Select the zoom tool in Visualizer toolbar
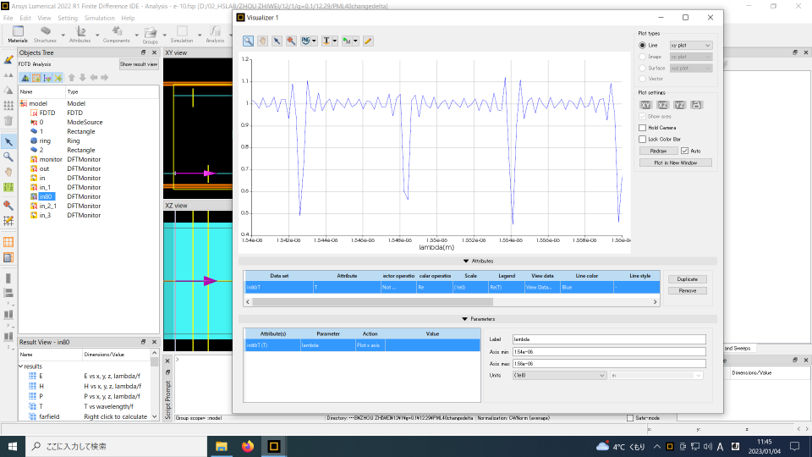This screenshot has height=457, width=812. pos(248,41)
